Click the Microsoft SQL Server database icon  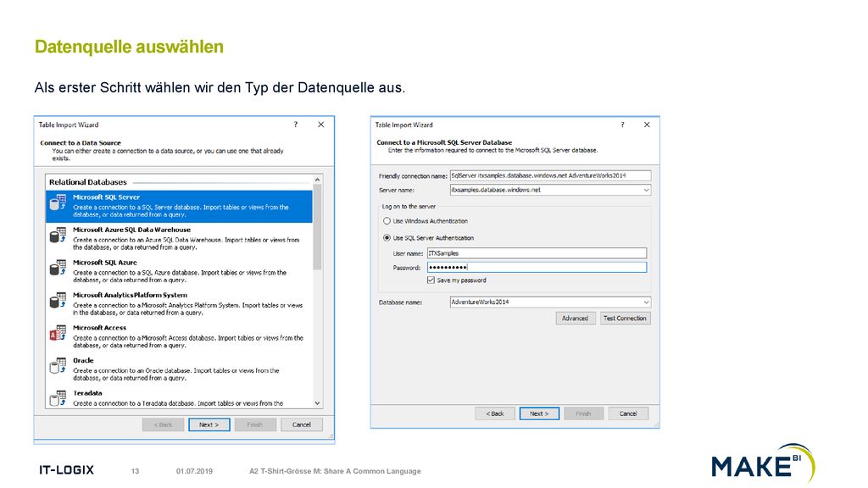point(58,202)
